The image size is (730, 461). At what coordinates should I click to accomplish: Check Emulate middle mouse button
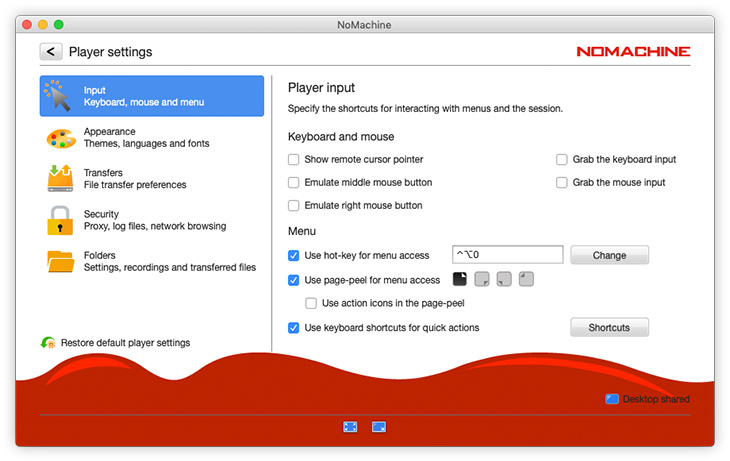pyautogui.click(x=294, y=183)
